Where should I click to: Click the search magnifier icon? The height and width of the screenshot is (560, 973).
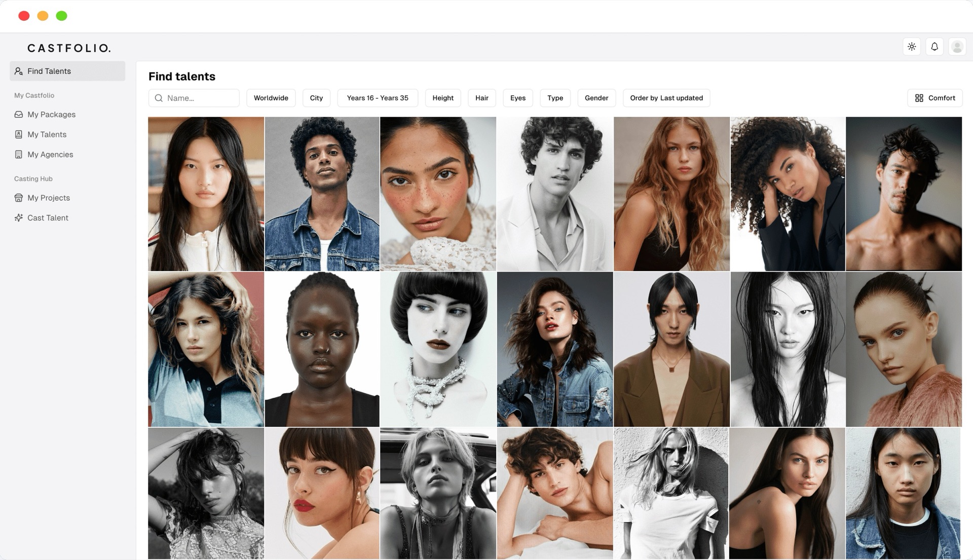[x=159, y=98]
